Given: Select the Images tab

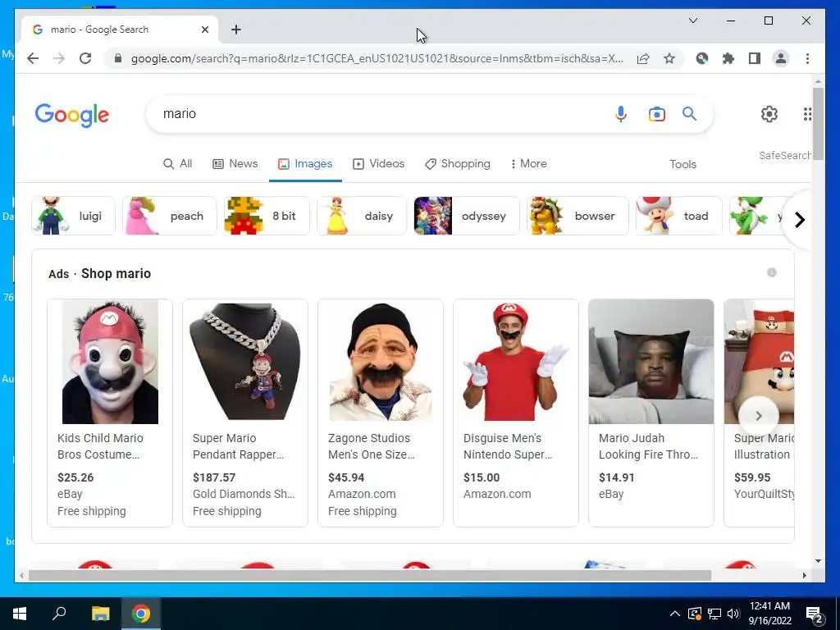Looking at the screenshot, I should click(305, 164).
